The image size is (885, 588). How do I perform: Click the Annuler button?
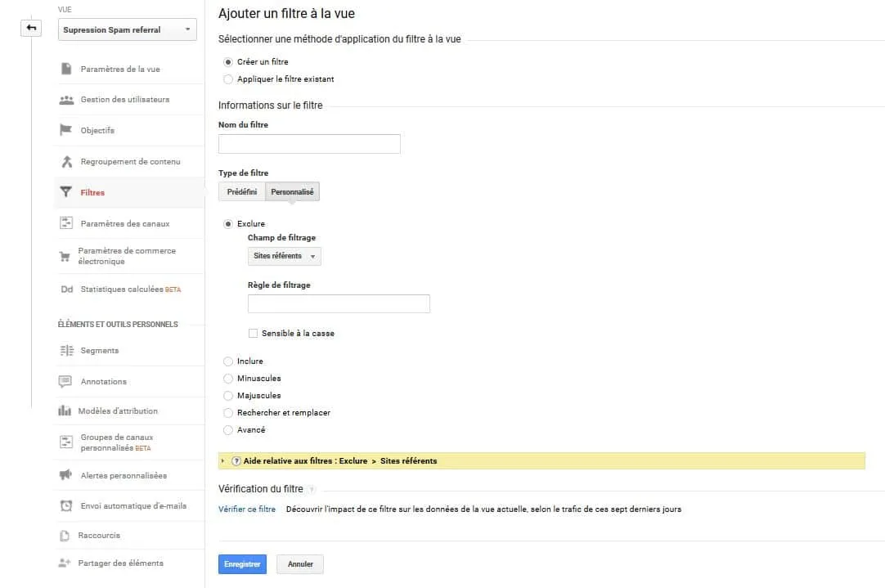coord(299,564)
